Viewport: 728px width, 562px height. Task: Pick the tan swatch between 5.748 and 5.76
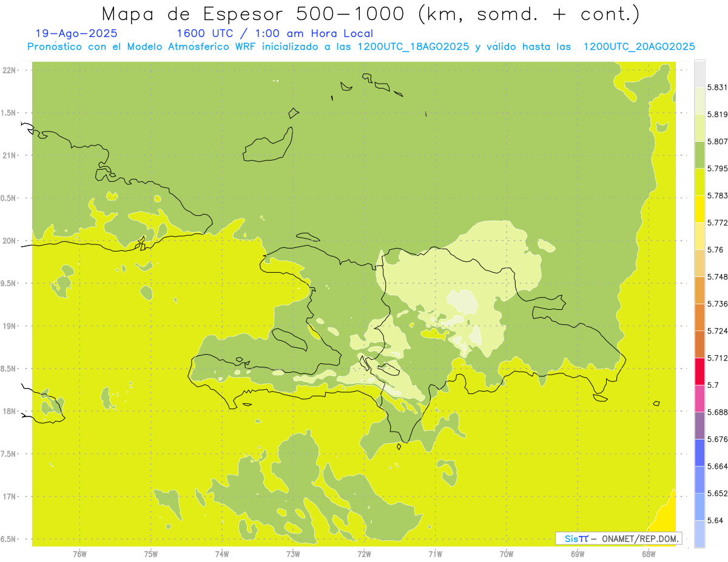699,263
